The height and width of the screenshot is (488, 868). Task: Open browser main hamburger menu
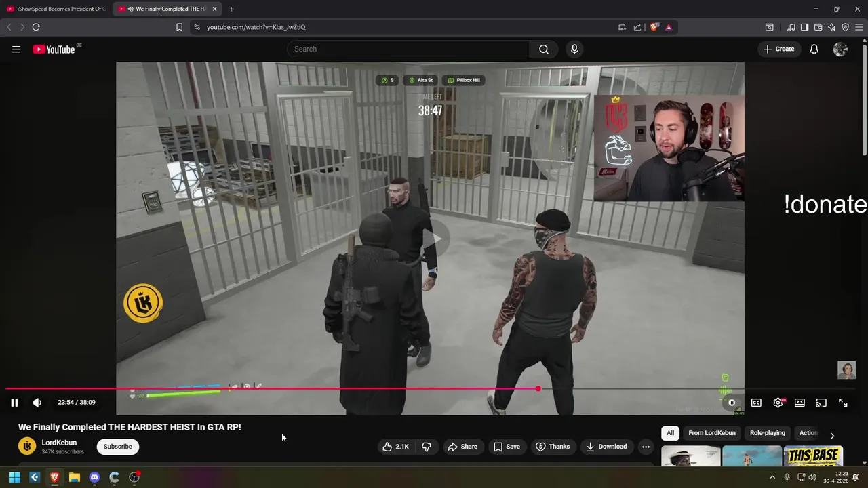pos(859,27)
